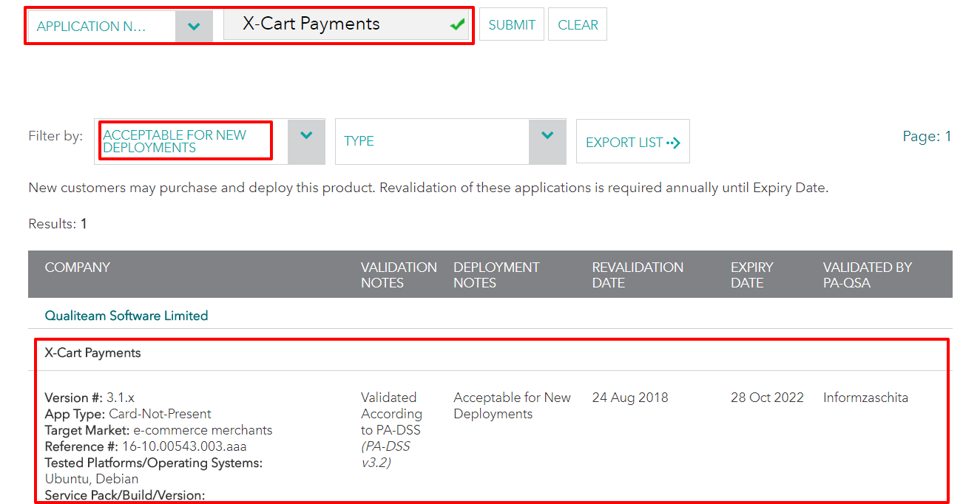Select the X-Cart Payments application title
Image resolution: width=980 pixels, height=504 pixels.
pos(92,353)
